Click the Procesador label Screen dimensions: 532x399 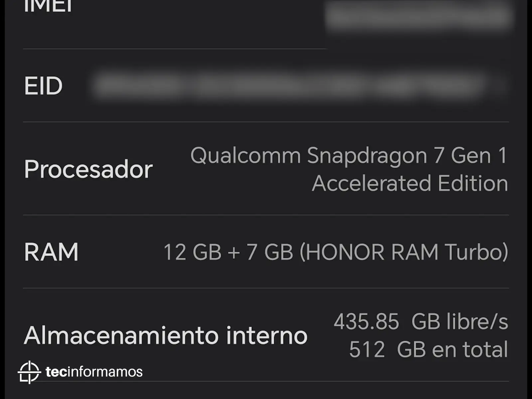pos(88,169)
